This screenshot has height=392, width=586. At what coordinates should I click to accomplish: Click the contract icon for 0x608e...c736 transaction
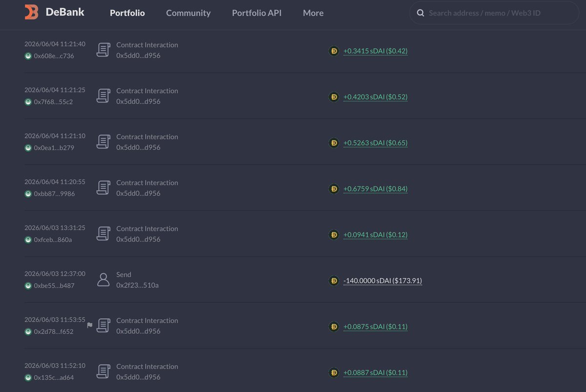coord(103,50)
